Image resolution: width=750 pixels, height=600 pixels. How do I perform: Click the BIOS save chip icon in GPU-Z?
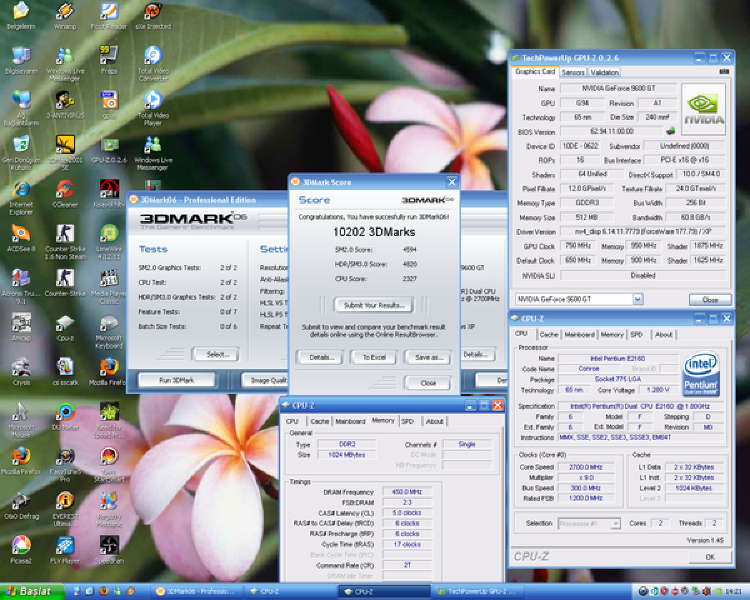(x=671, y=130)
